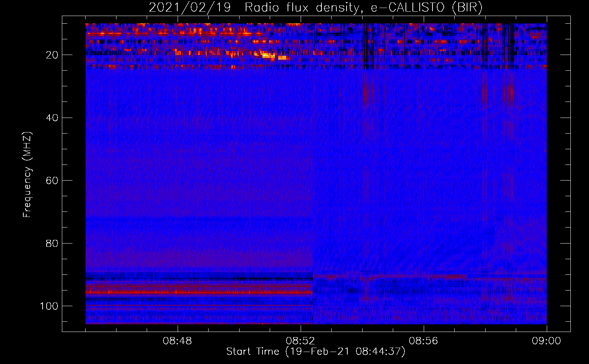Click the 60 frequency tick label
The image size is (589, 364).
52,181
